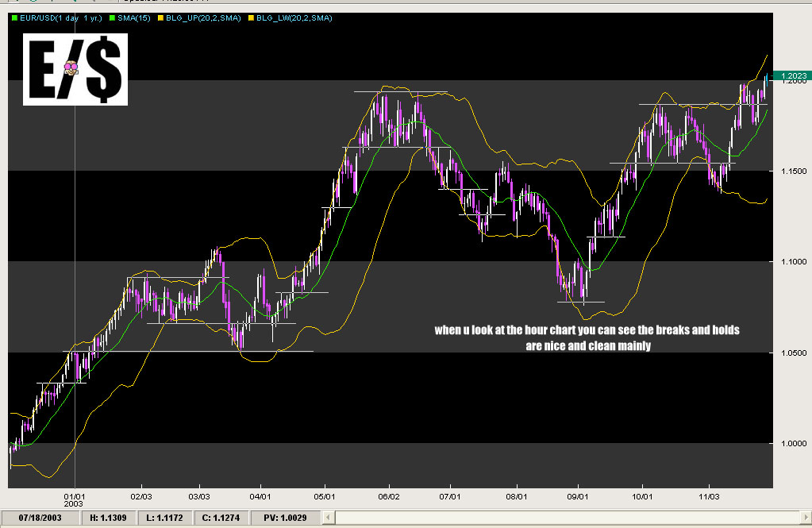Image resolution: width=812 pixels, height=528 pixels.
Task: Select the EUR/USD(1 day 1 yr.) series label
Action: point(62,17)
